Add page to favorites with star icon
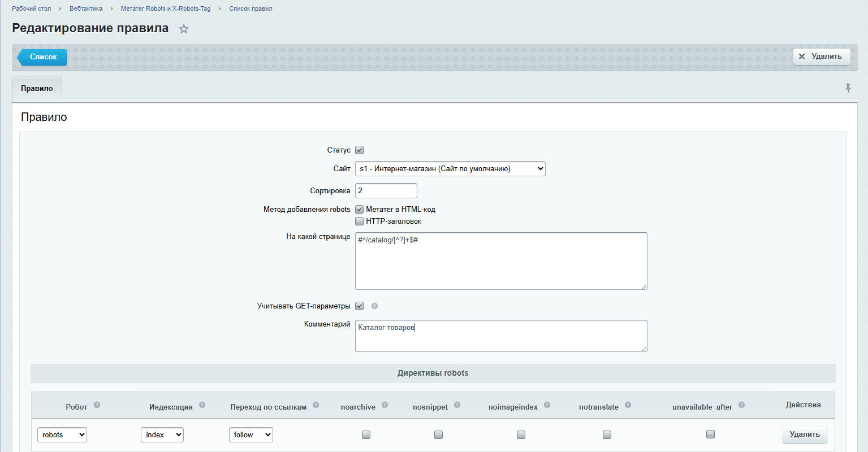Viewport: 868px width, 452px height. tap(184, 29)
